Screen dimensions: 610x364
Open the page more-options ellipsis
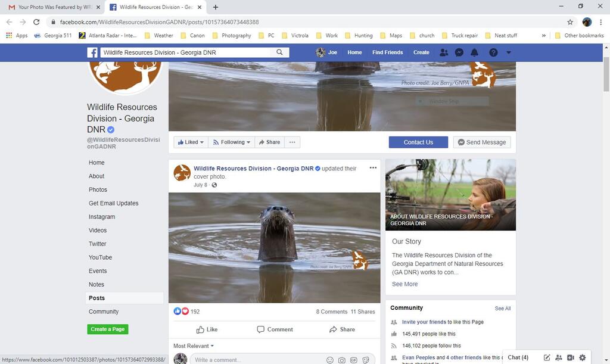coord(292,142)
